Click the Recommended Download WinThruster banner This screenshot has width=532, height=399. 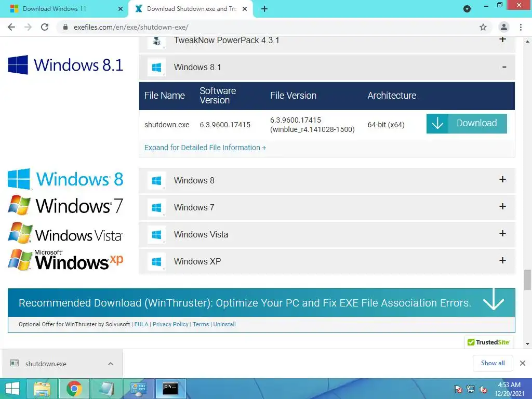(261, 303)
